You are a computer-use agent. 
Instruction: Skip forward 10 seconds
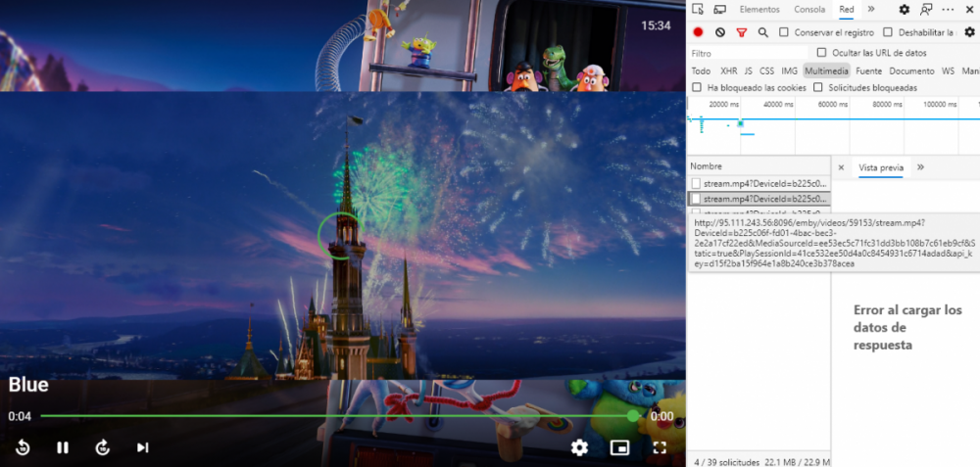point(103,447)
